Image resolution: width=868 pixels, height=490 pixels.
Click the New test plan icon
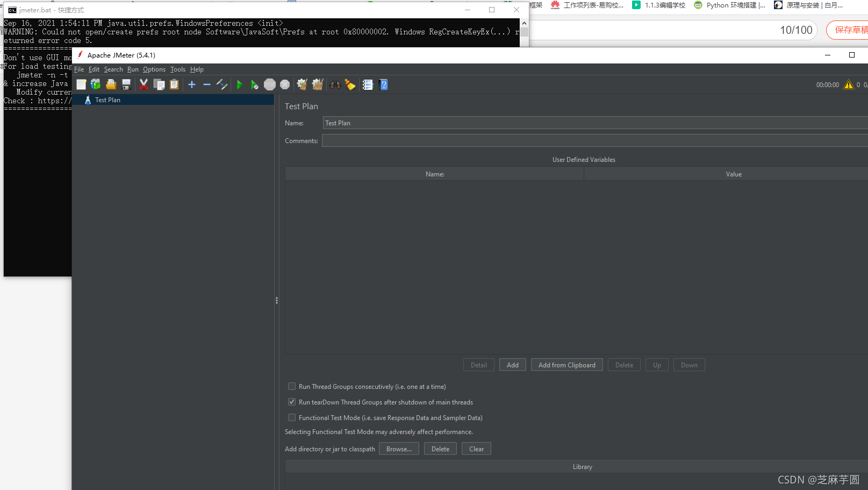[x=81, y=84]
